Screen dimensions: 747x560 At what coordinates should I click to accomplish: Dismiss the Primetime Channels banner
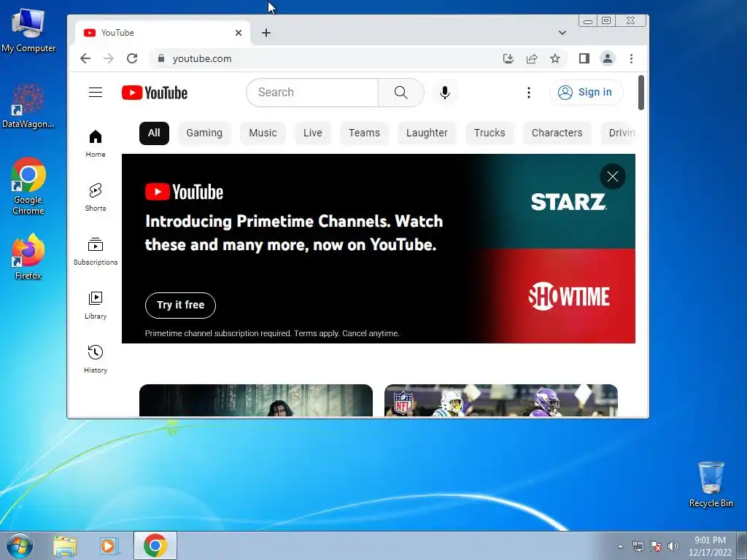click(613, 176)
